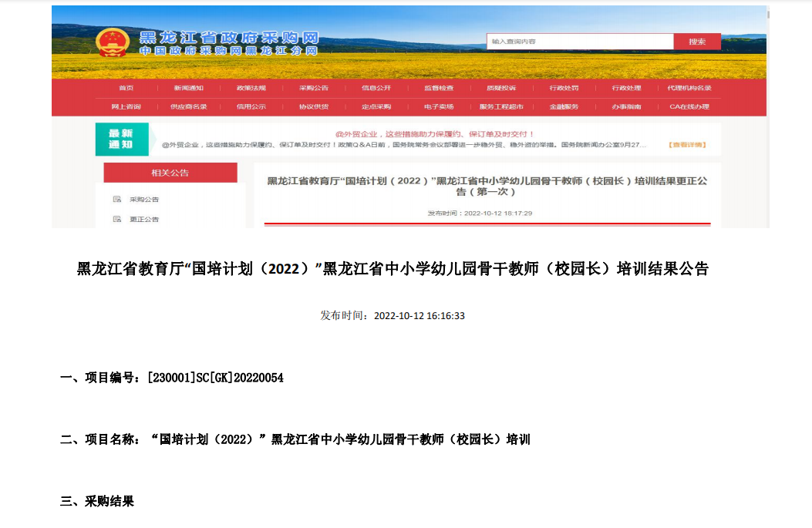Focus the 输入查询内容 search input field
The height and width of the screenshot is (528, 812).
(580, 42)
